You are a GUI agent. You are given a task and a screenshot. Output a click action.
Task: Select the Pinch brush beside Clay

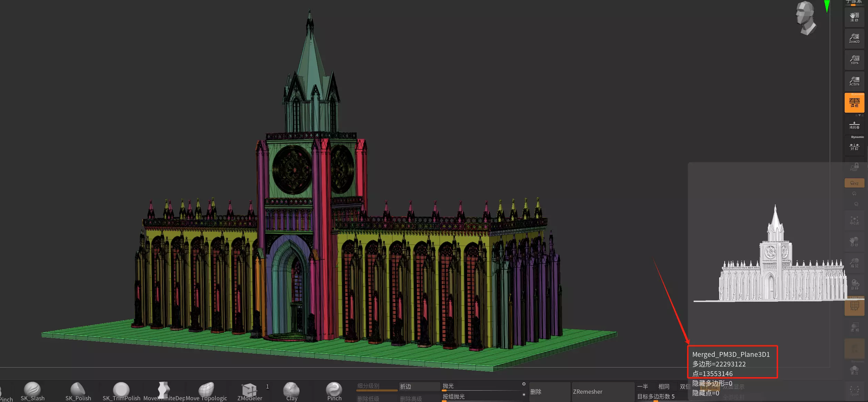click(x=334, y=391)
